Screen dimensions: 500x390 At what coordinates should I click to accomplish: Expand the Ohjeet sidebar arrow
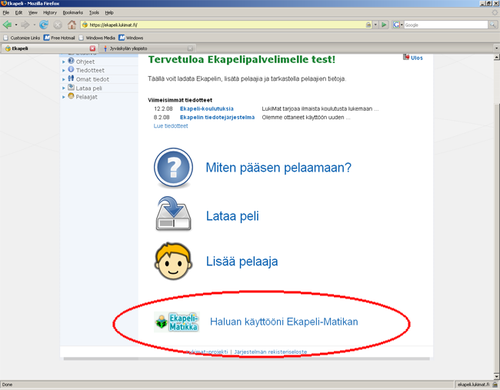[x=64, y=62]
